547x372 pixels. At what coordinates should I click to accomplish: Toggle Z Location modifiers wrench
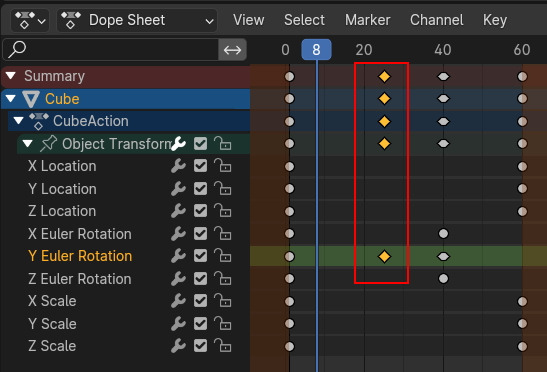(178, 211)
